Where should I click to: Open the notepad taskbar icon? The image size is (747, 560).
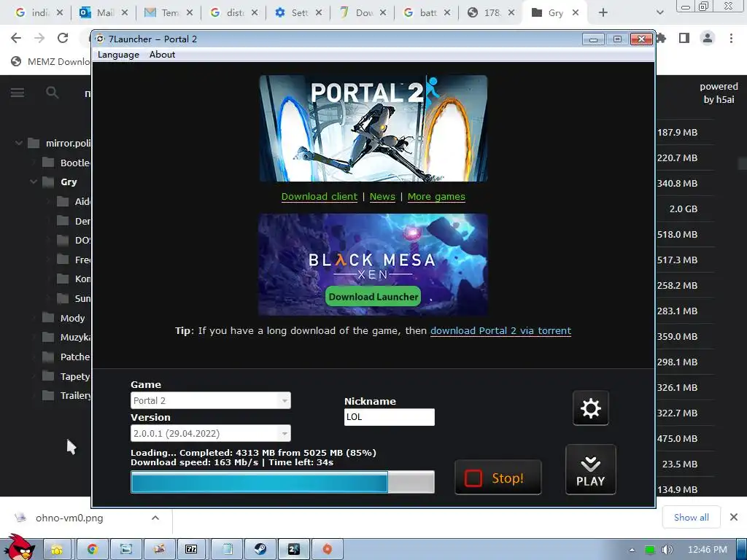[x=227, y=550]
